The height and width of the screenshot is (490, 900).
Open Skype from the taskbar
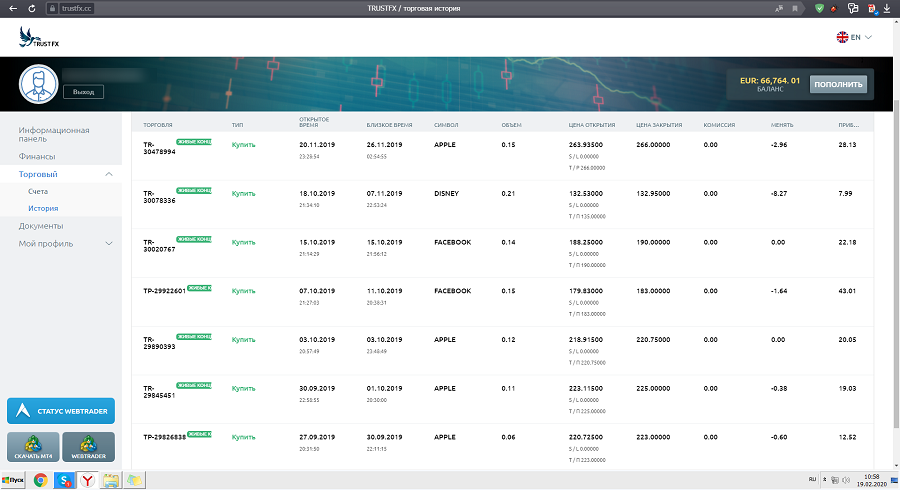(x=64, y=480)
